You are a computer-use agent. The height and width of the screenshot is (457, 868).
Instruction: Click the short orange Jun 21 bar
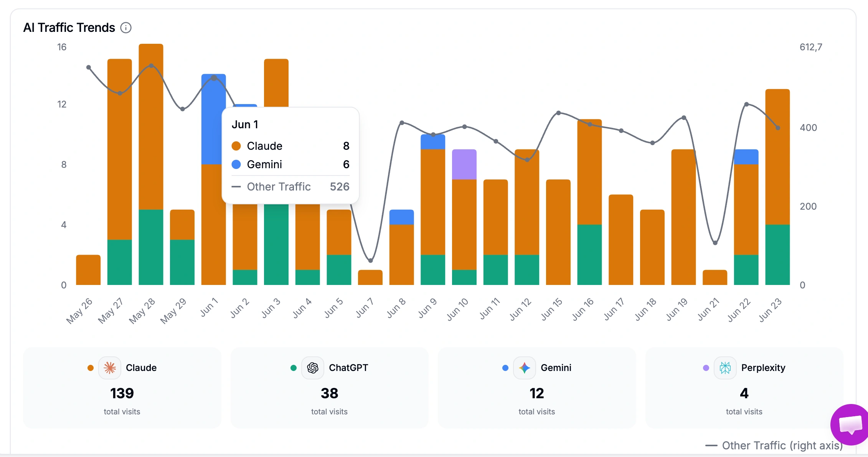point(715,277)
